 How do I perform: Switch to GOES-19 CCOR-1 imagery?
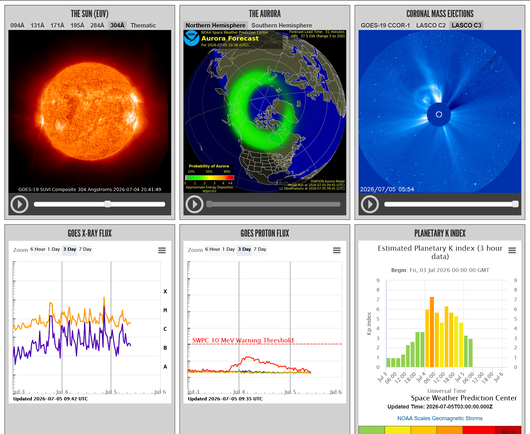[x=385, y=25]
